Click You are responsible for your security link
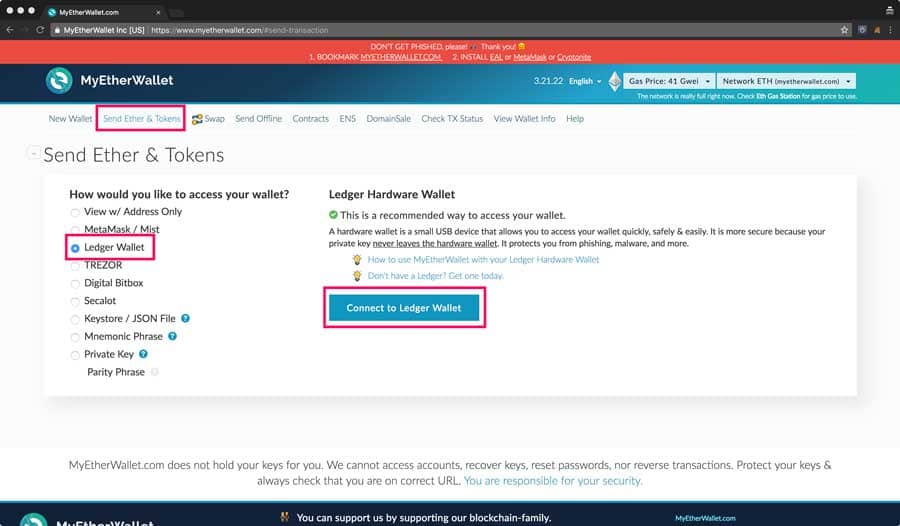 coord(553,481)
